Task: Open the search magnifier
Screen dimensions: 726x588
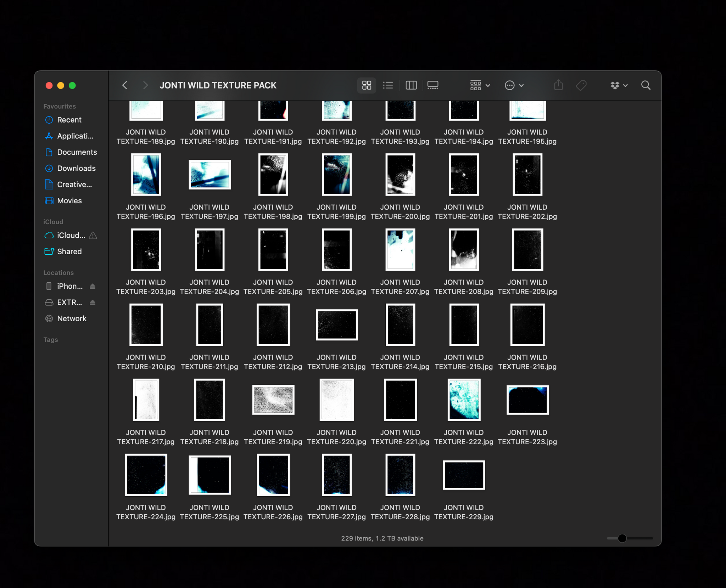Action: tap(646, 85)
